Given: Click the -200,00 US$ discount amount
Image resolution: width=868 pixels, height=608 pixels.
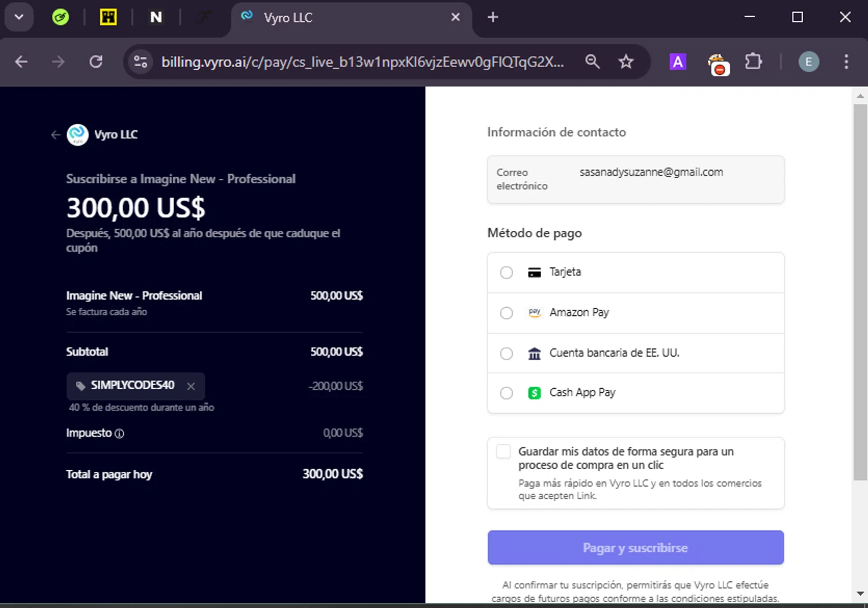Looking at the screenshot, I should (336, 386).
